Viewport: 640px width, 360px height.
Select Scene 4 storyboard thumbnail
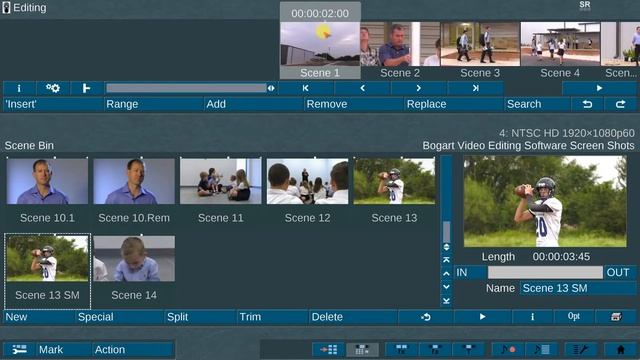(x=560, y=44)
